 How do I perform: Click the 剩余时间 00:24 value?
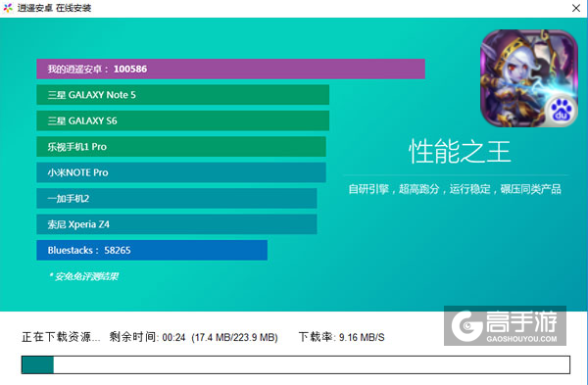(x=147, y=337)
